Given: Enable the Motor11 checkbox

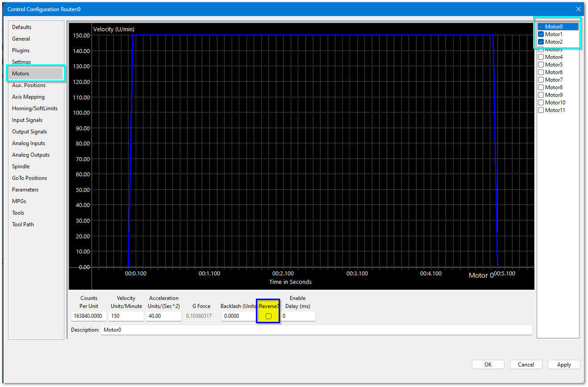Looking at the screenshot, I should tap(541, 110).
